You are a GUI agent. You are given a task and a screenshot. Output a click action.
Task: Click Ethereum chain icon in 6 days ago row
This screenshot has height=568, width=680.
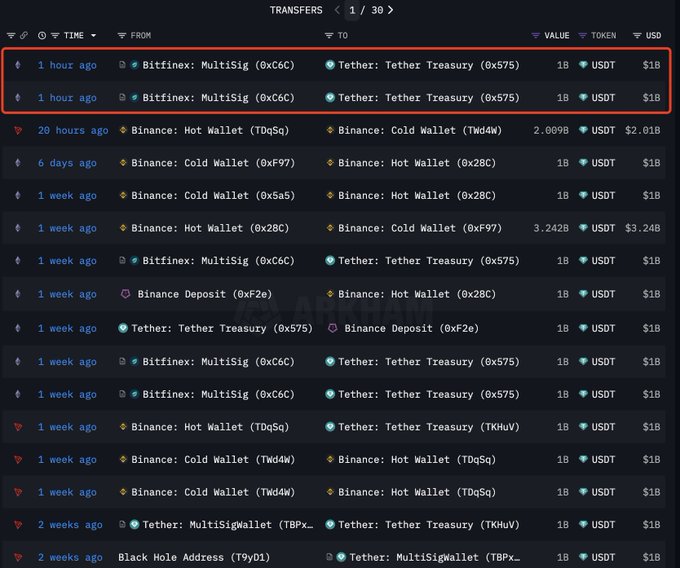18,163
